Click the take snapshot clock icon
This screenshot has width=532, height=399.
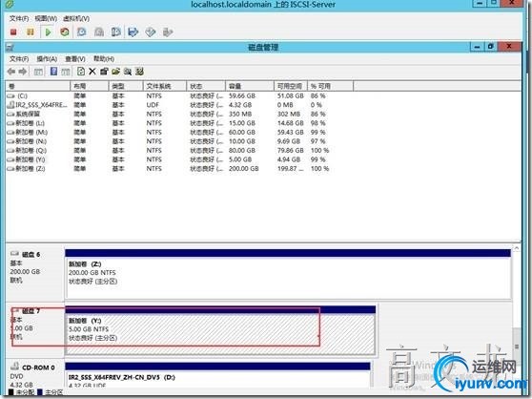(x=81, y=31)
